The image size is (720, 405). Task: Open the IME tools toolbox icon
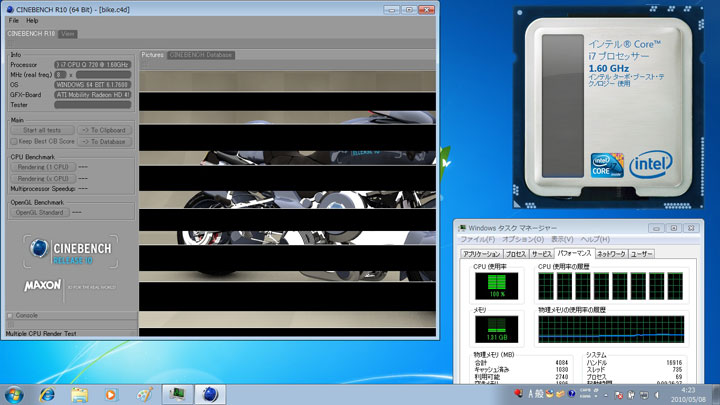[560, 394]
